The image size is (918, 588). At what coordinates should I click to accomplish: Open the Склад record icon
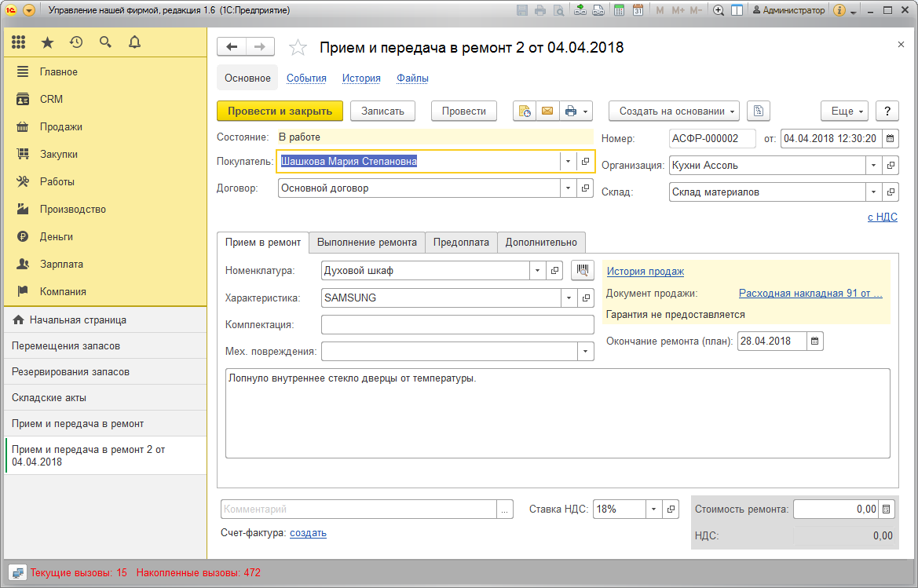[x=891, y=192]
